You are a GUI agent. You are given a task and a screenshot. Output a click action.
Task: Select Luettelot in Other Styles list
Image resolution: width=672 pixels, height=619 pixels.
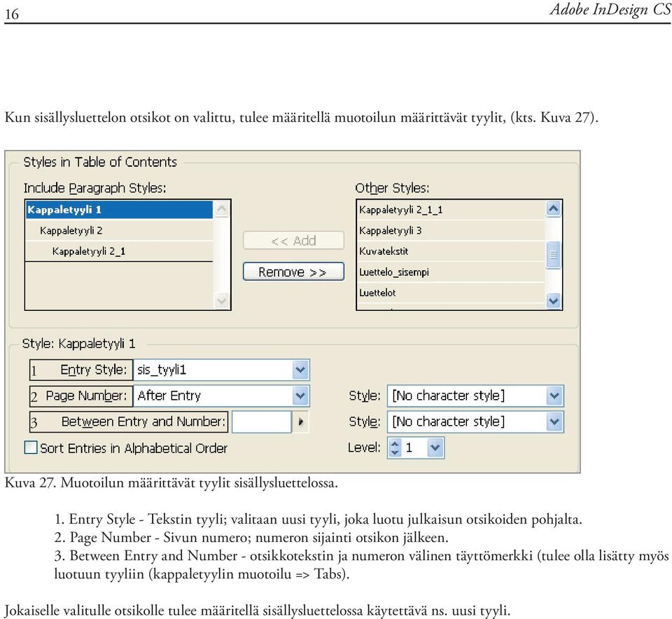point(451,293)
